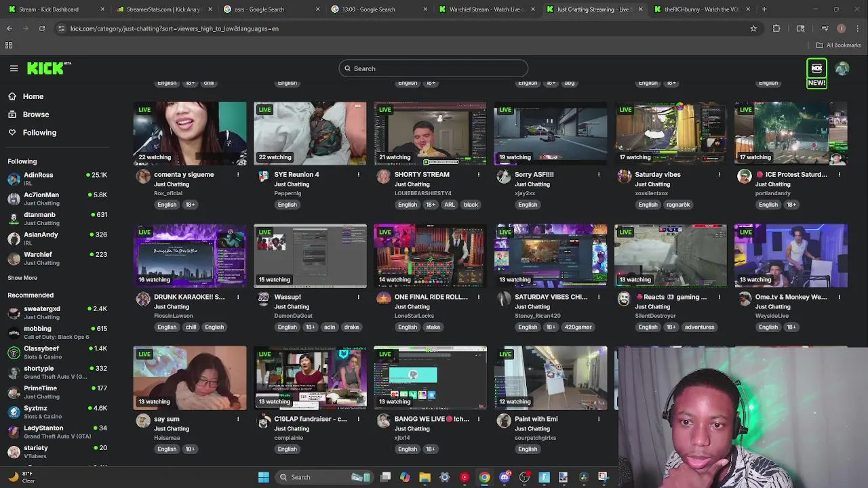The height and width of the screenshot is (488, 868).
Task: Open All Bookmarks folder
Action: coord(839,45)
